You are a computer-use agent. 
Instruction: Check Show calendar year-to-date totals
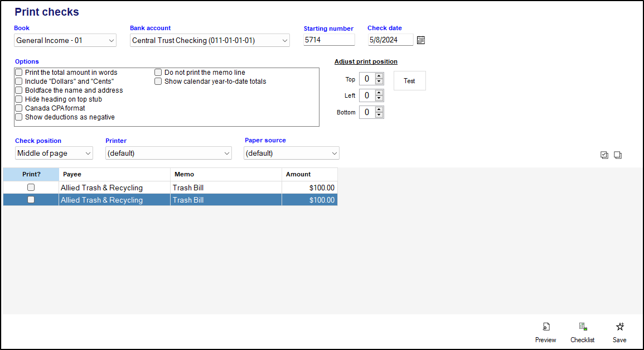[x=158, y=81]
